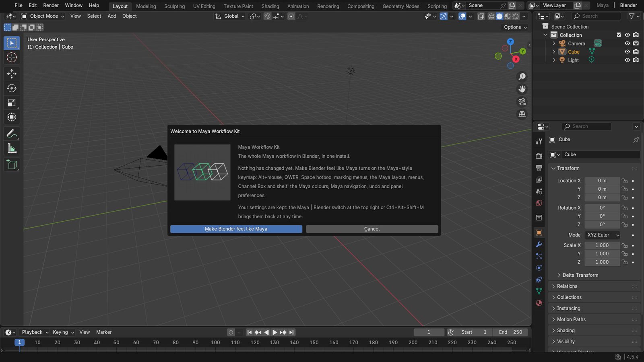Activate the Rotate tool

pos(12,88)
